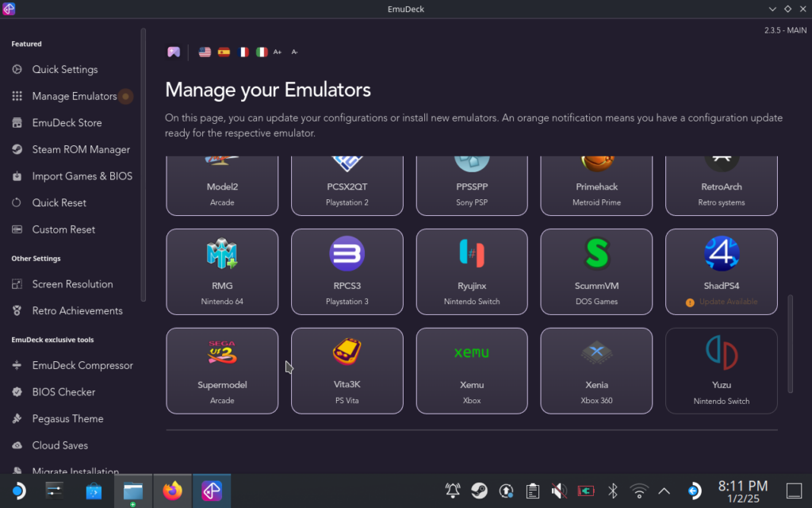Click the Supermodel Sega icon
The image size is (812, 508).
pos(222,352)
